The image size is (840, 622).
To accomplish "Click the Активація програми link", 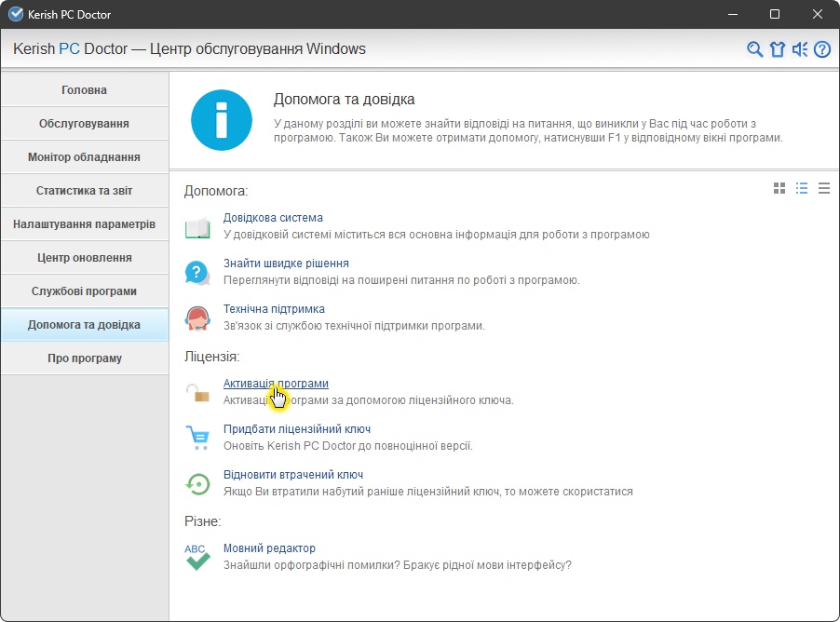I will point(276,384).
